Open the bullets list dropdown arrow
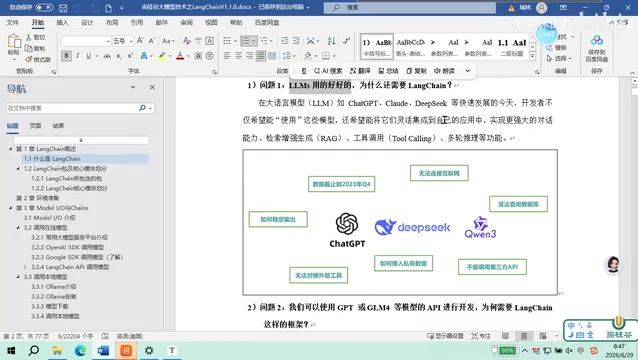Image resolution: width=638 pixels, height=360 pixels. coord(235,41)
